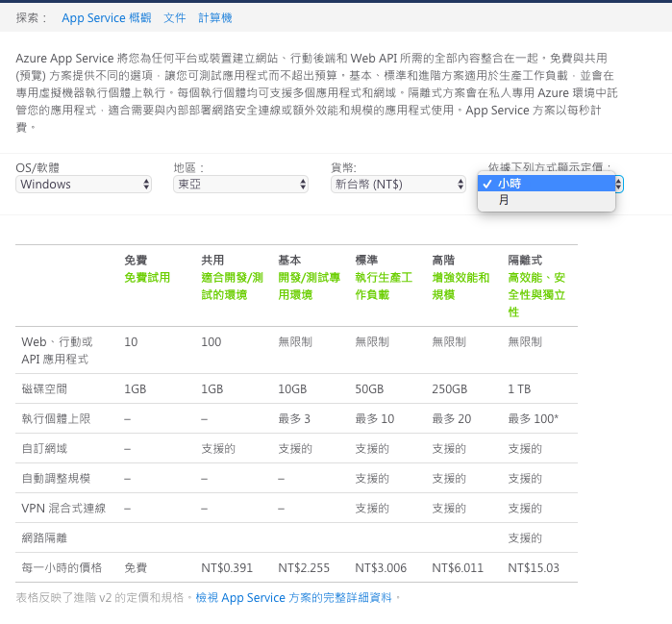Click the 每一小時的價格 row label
Image resolution: width=672 pixels, height=624 pixels.
62,568
